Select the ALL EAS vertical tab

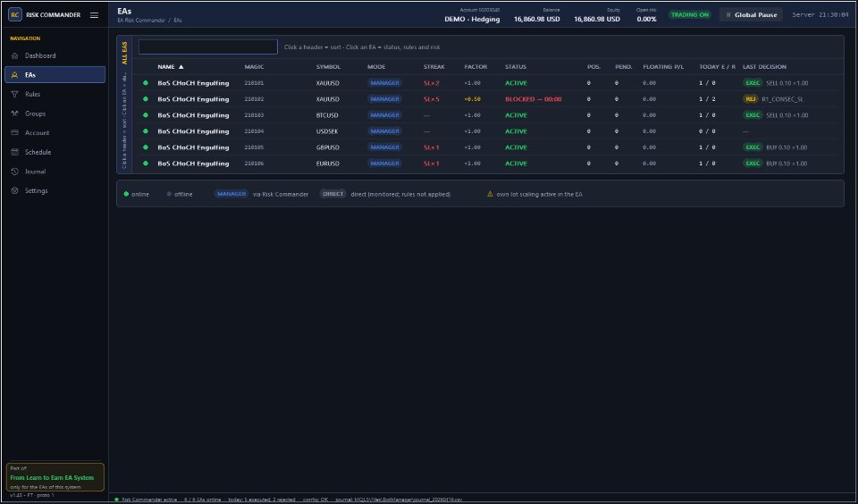(124, 53)
